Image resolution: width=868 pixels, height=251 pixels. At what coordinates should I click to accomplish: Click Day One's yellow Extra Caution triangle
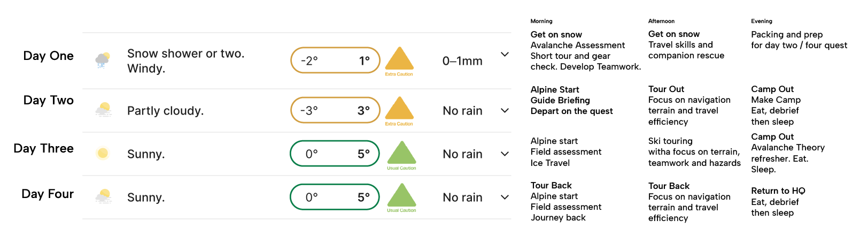(x=399, y=59)
